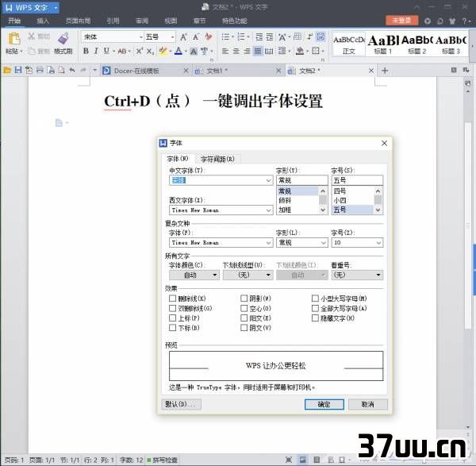Viewport: 476px width, 466px height.
Task: Open the 复杂文种 字体 dropdown
Action: coord(268,243)
